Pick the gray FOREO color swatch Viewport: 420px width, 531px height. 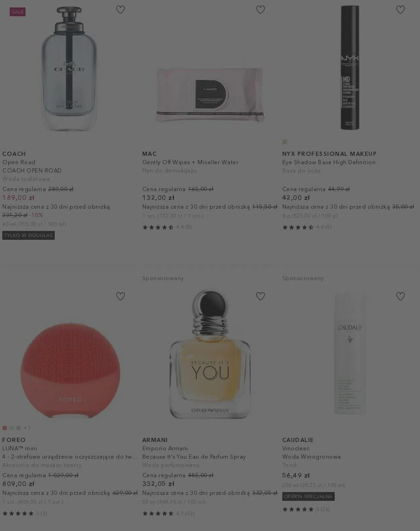(x=19, y=428)
